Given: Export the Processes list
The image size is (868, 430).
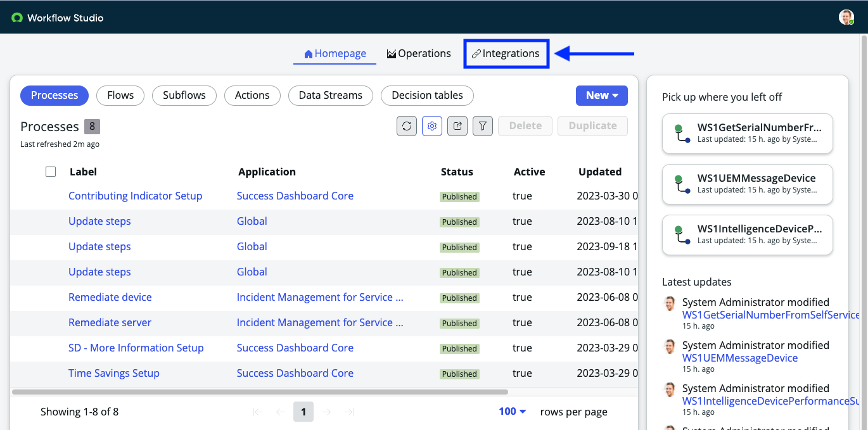Looking at the screenshot, I should (457, 126).
